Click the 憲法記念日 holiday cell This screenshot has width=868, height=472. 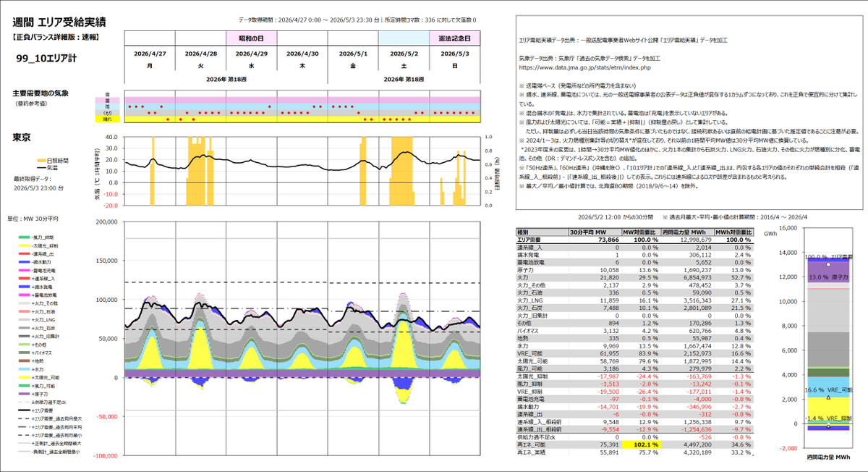pyautogui.click(x=455, y=37)
